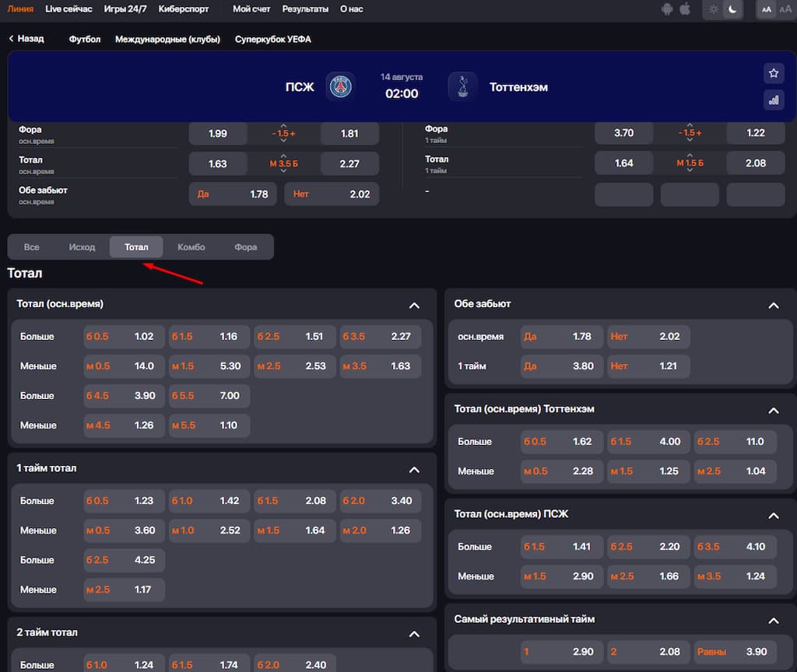Image resolution: width=797 pixels, height=672 pixels.
Task: Switch to the Фора tab
Action: (245, 247)
